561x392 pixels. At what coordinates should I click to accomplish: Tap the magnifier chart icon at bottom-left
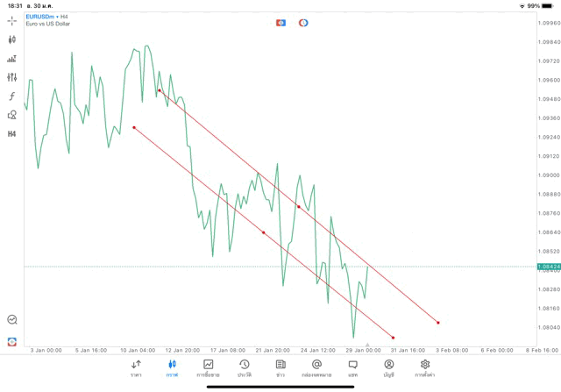tap(11, 320)
